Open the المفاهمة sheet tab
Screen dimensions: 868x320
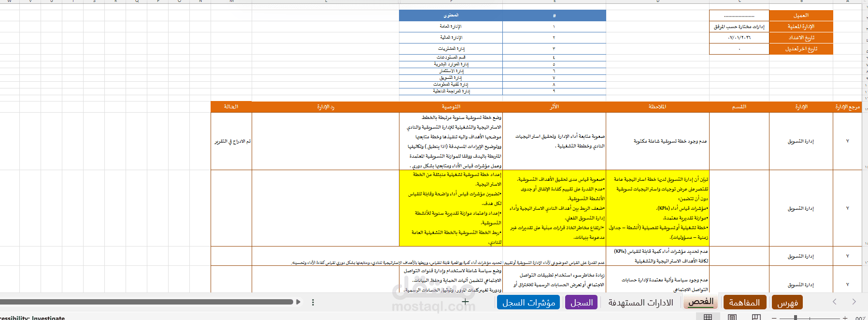[x=744, y=302]
